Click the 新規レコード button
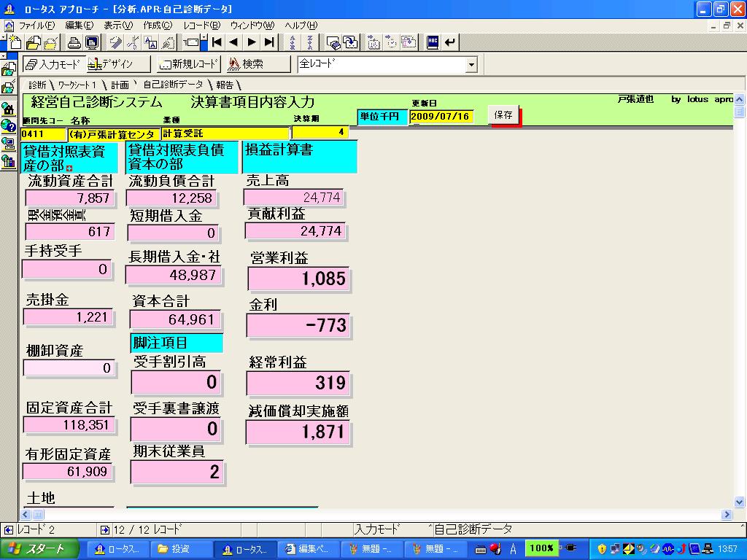This screenshot has height=560, width=747. (x=189, y=64)
